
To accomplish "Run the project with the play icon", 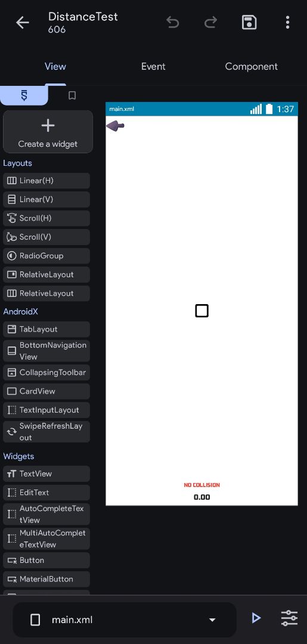I will (x=256, y=618).
